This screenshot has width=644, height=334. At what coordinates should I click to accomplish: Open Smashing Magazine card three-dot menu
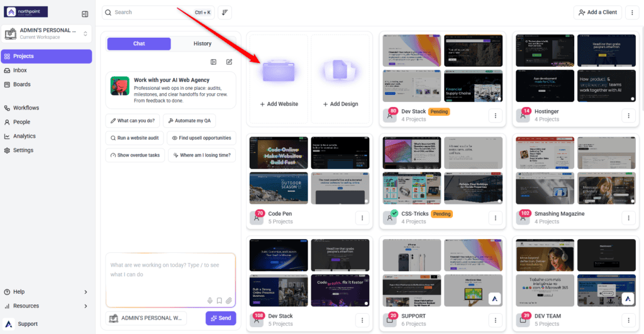click(628, 218)
